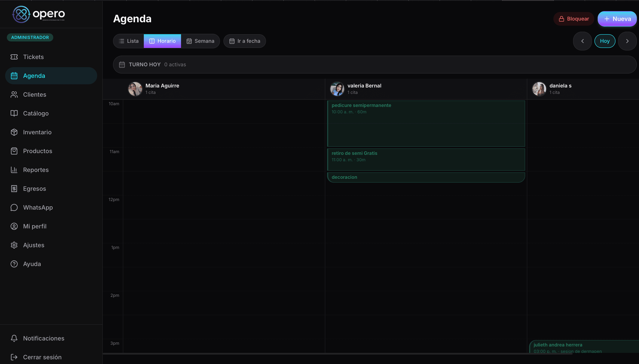The height and width of the screenshot is (364, 639).
Task: Open pedicure semipermanente appointment block
Action: tap(426, 124)
